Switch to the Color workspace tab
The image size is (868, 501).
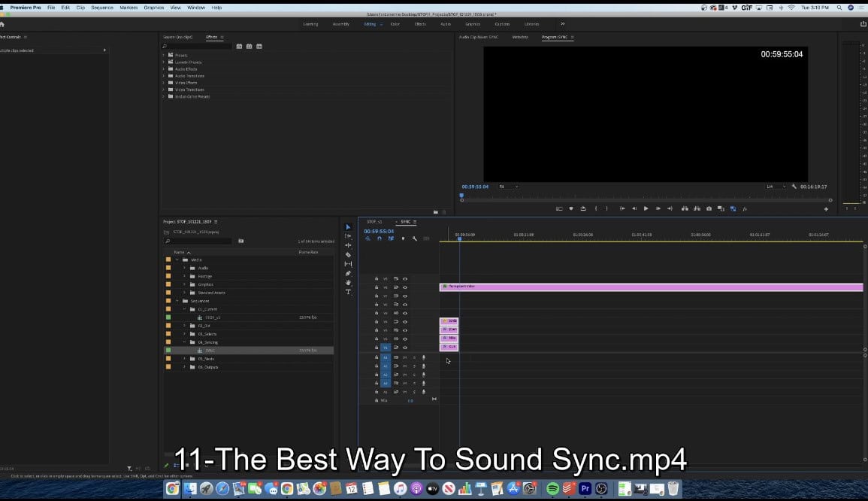[x=395, y=24]
